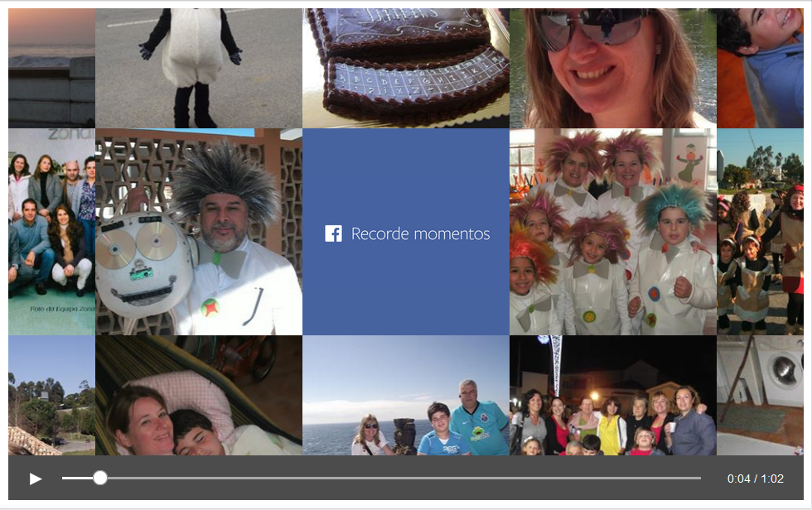The width and height of the screenshot is (812, 510).
Task: Select the washing machine photo
Action: coord(760,396)
